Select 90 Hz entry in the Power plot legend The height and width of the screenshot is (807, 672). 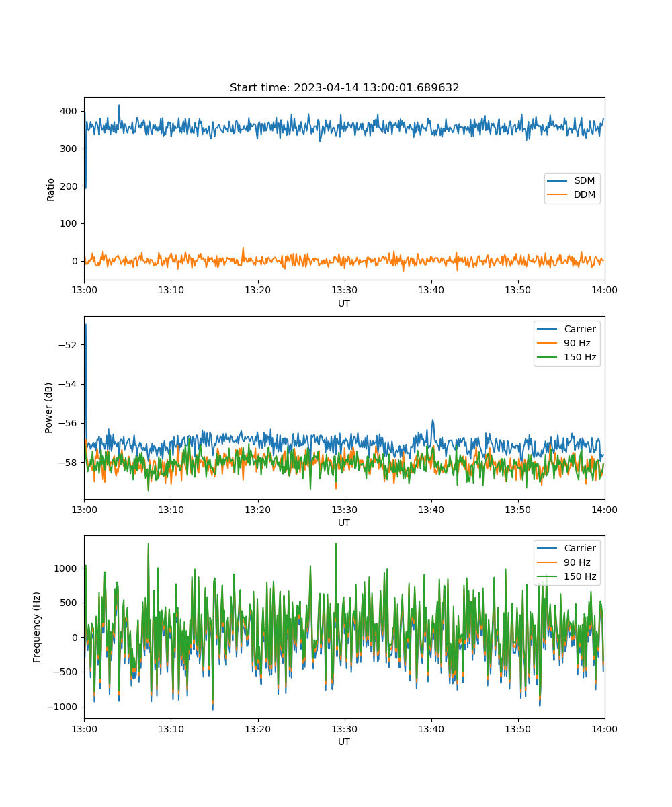coord(577,343)
